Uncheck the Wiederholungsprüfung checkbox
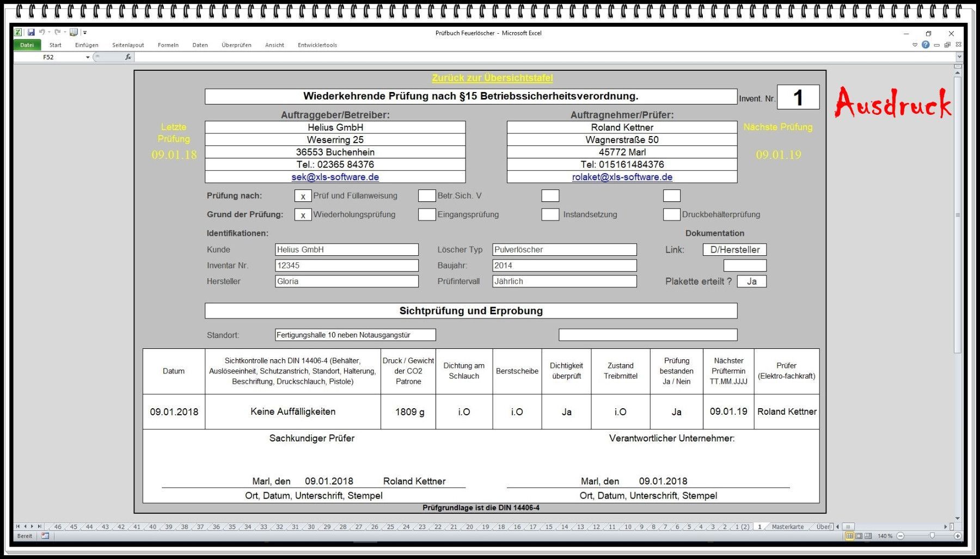 pos(303,215)
